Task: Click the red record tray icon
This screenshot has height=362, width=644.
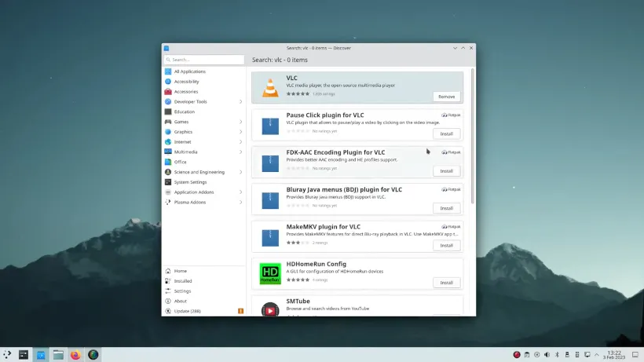Action: coord(517,355)
